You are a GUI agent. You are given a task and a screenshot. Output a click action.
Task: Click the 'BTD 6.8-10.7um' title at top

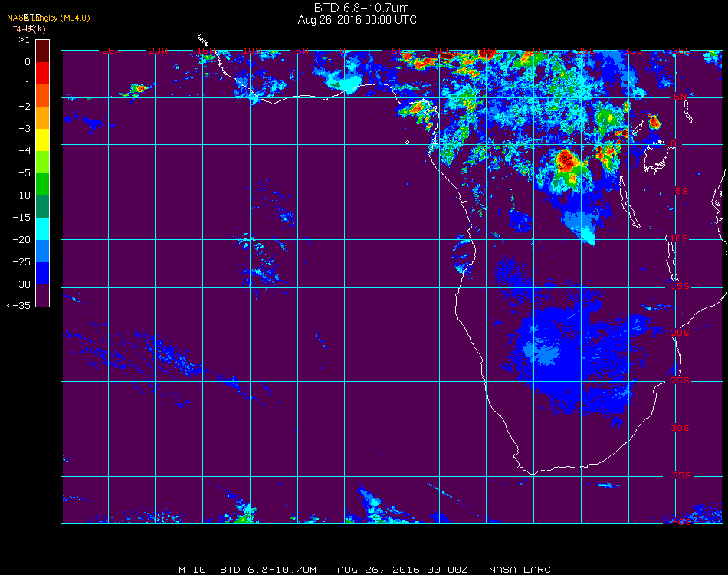pos(361,8)
